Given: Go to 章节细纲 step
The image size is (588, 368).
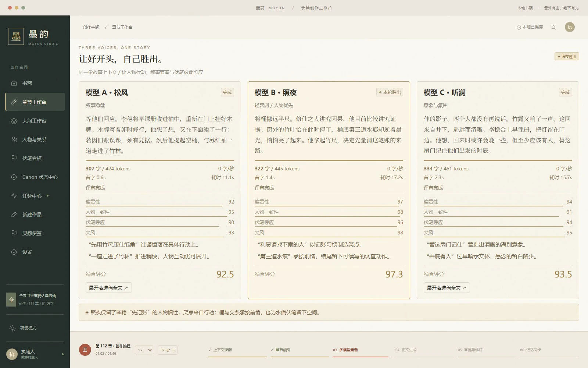Looking at the screenshot, I should 300,350.
